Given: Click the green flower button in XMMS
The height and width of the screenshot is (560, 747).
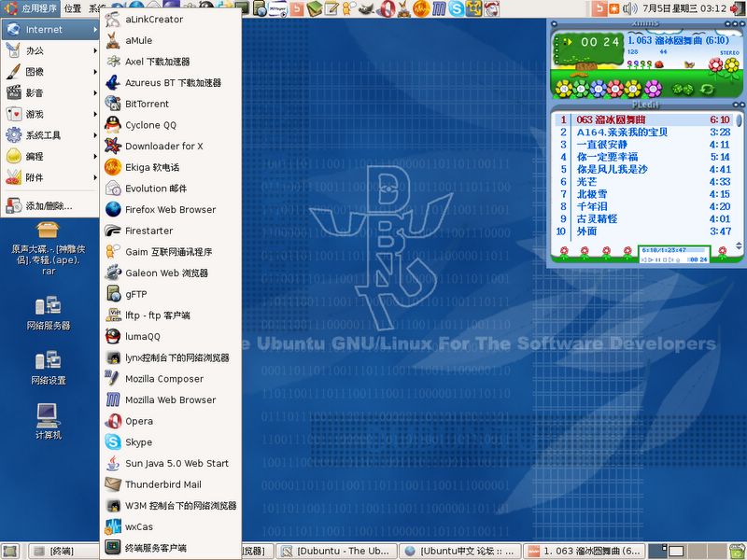Looking at the screenshot, I should point(581,89).
